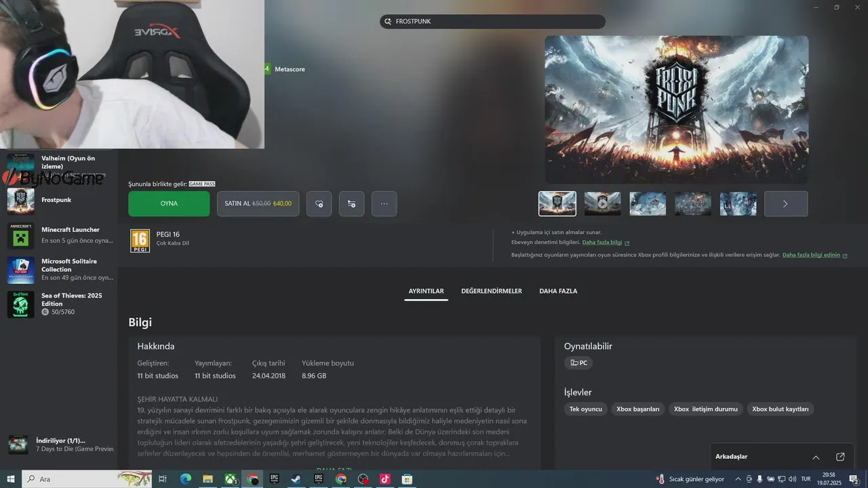Expand the Arkadaşlar panel chevron

816,457
